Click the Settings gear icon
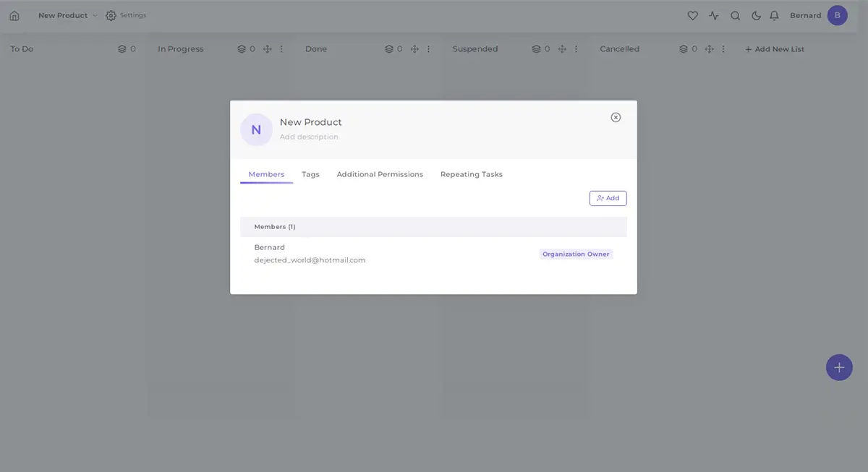Image resolution: width=868 pixels, height=472 pixels. (111, 15)
